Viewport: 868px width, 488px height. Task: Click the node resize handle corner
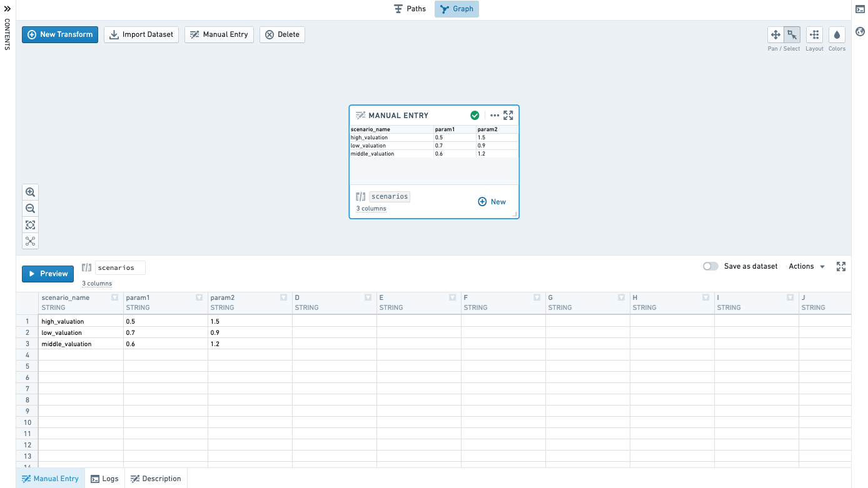pos(515,214)
